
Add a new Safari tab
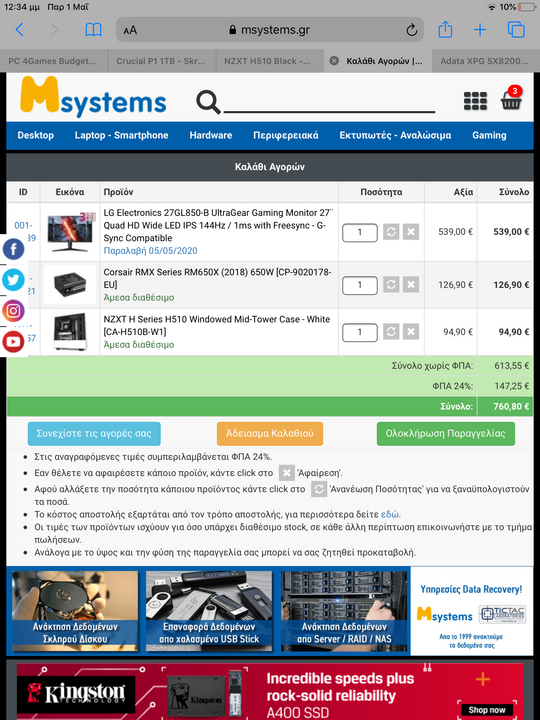pyautogui.click(x=480, y=30)
